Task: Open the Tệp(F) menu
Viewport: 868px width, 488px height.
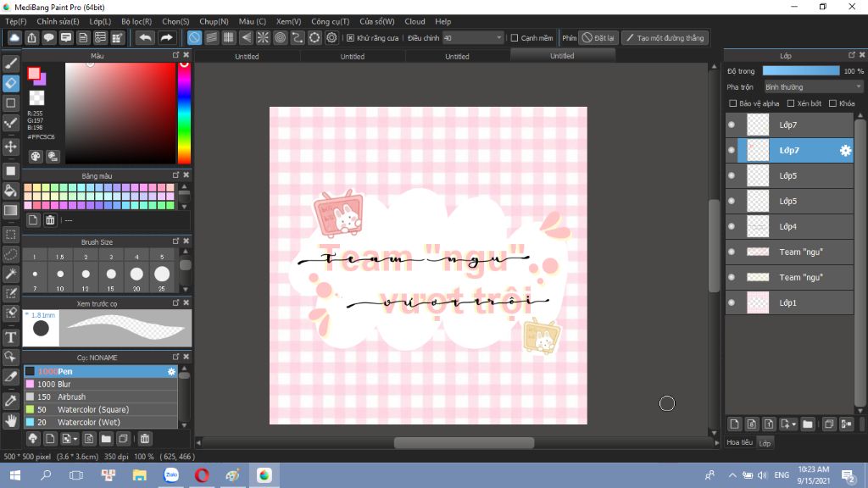Action: 15,21
